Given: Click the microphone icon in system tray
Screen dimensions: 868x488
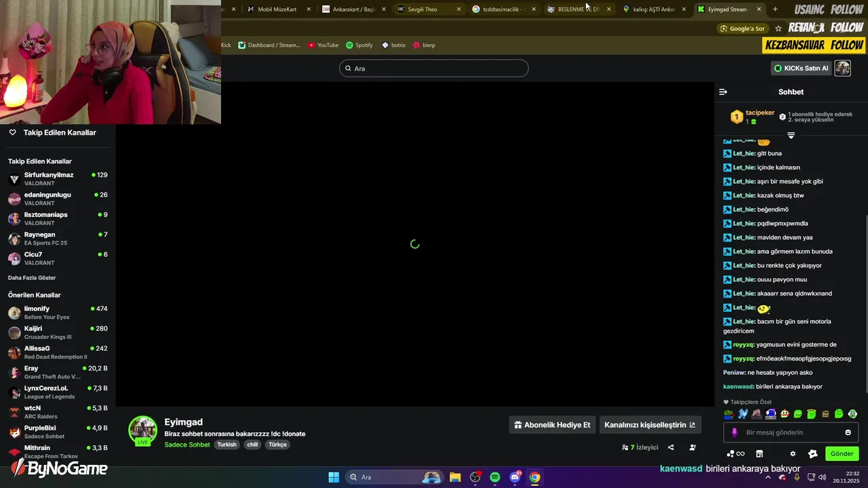Looking at the screenshot, I should coord(797,477).
